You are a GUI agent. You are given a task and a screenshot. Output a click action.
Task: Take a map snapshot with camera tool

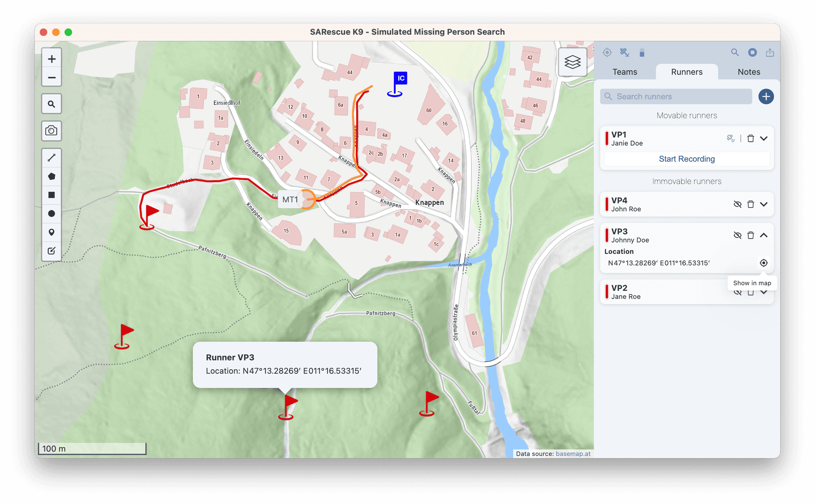51,131
